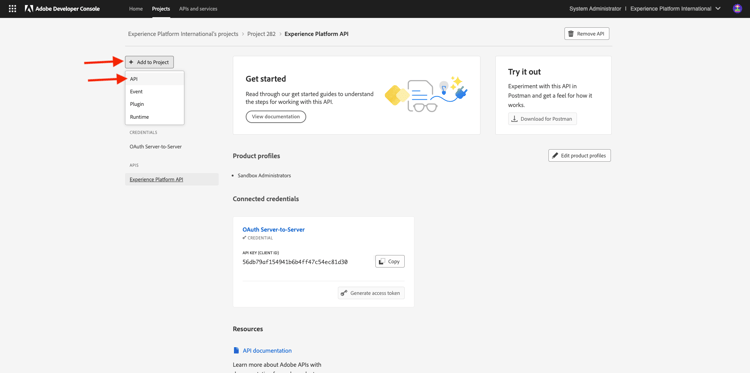
Task: Navigate to Project 282 breadcrumb
Action: click(x=261, y=34)
